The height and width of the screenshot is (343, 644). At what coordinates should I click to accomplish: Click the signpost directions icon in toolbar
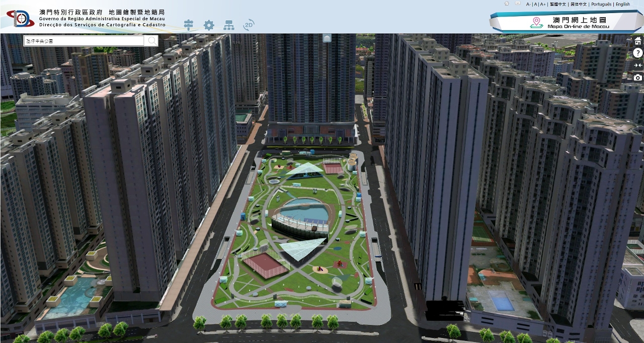tap(189, 25)
